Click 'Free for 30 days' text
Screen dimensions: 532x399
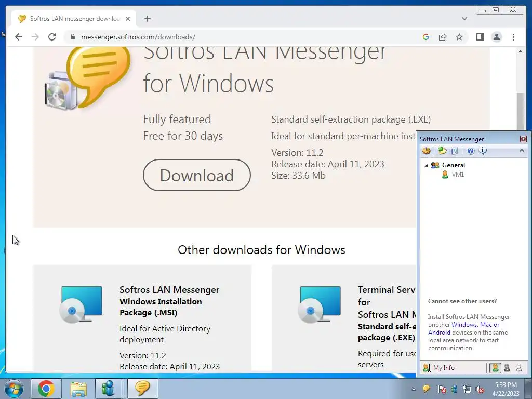183,136
